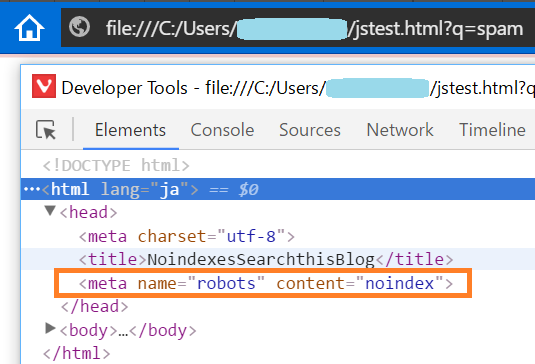The height and width of the screenshot is (364, 535).
Task: Open the Network tab
Action: tap(400, 130)
